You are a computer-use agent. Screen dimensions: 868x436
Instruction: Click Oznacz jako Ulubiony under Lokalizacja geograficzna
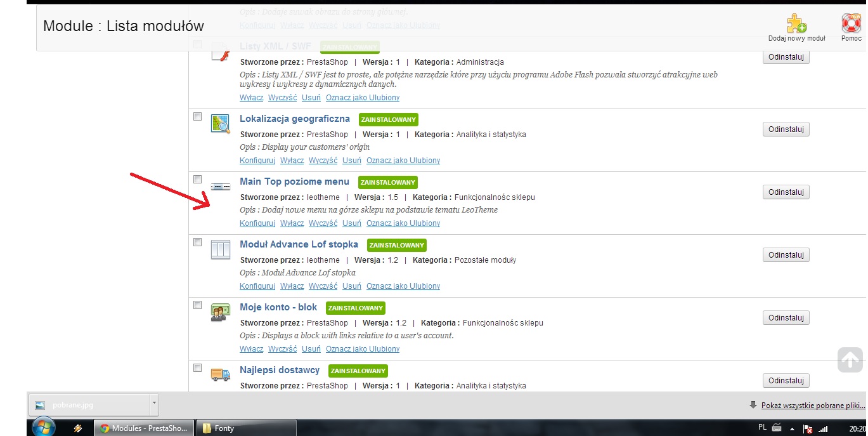(x=403, y=161)
